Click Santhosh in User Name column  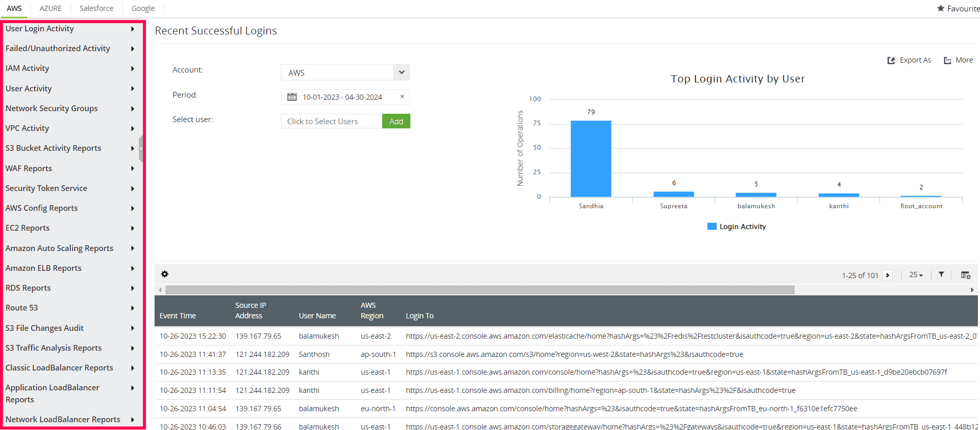[314, 354]
